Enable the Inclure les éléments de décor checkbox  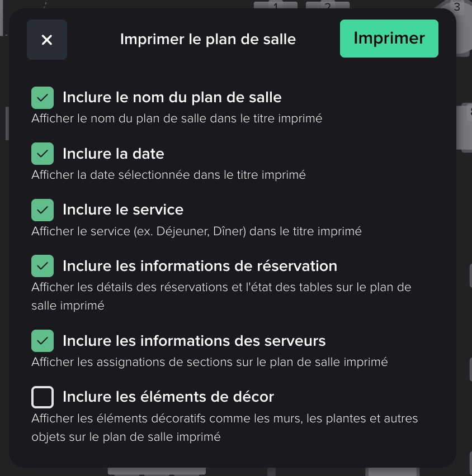pos(43,397)
